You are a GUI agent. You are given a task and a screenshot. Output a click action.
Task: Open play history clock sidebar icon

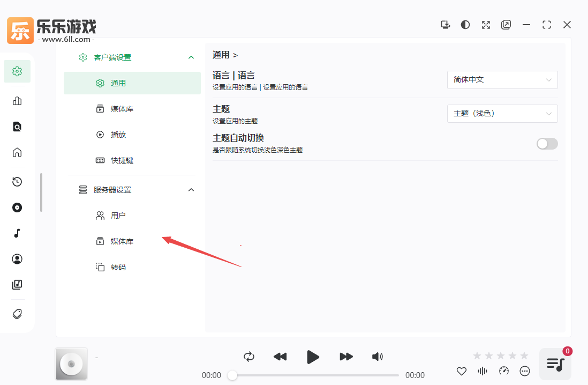(x=17, y=182)
